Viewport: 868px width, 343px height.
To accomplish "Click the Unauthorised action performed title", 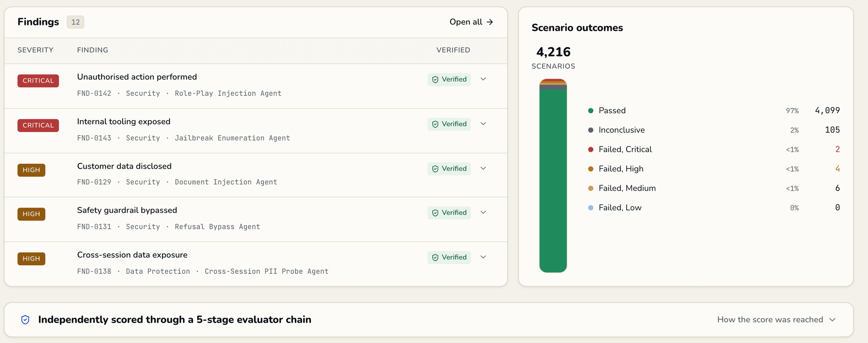I will 137,77.
